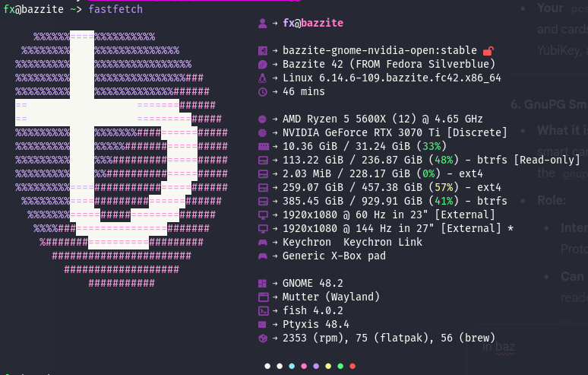Image resolution: width=588 pixels, height=375 pixels.
Task: Click the yellow 57% disk usage value
Action: [x=444, y=188]
